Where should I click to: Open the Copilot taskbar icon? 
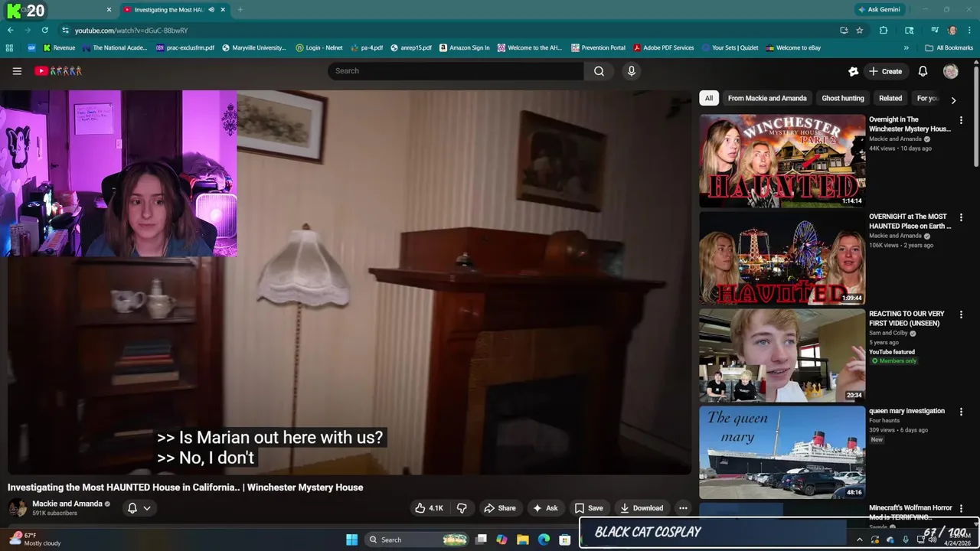click(501, 540)
